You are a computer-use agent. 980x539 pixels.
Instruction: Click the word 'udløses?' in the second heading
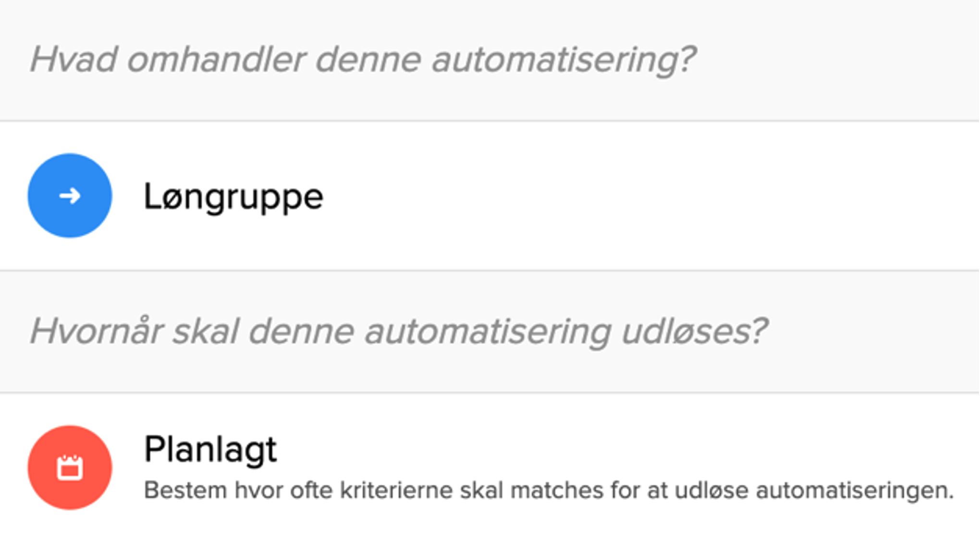click(x=695, y=331)
